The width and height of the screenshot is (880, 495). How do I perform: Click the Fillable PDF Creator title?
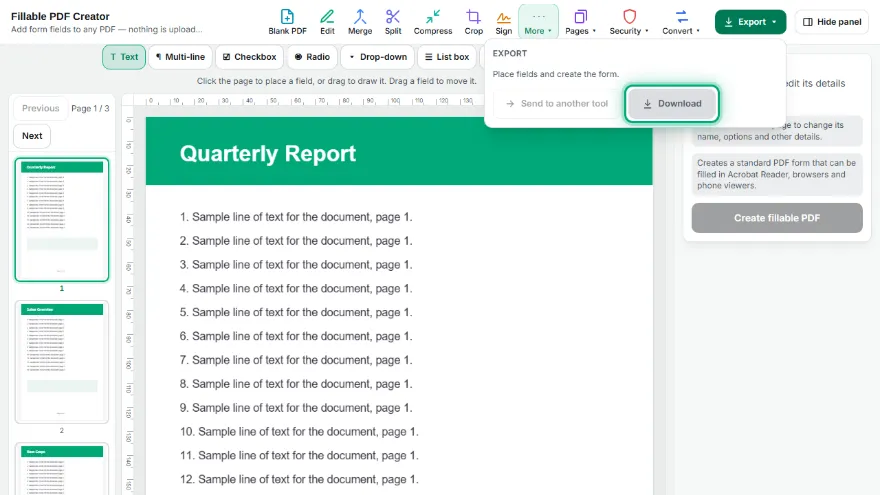[60, 16]
